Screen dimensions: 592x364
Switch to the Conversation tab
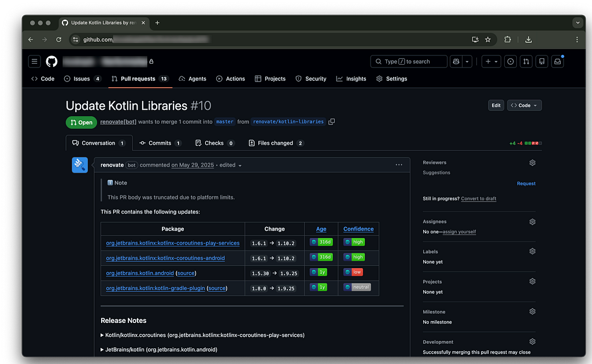pyautogui.click(x=99, y=143)
